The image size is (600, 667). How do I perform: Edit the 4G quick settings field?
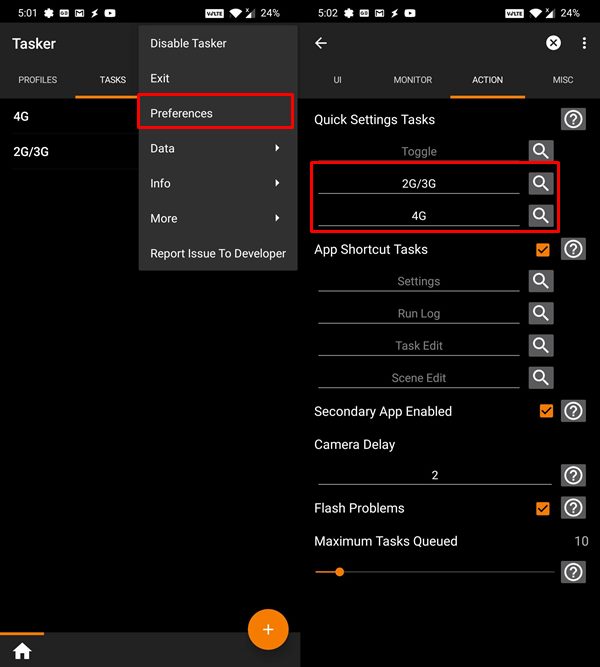tap(419, 216)
